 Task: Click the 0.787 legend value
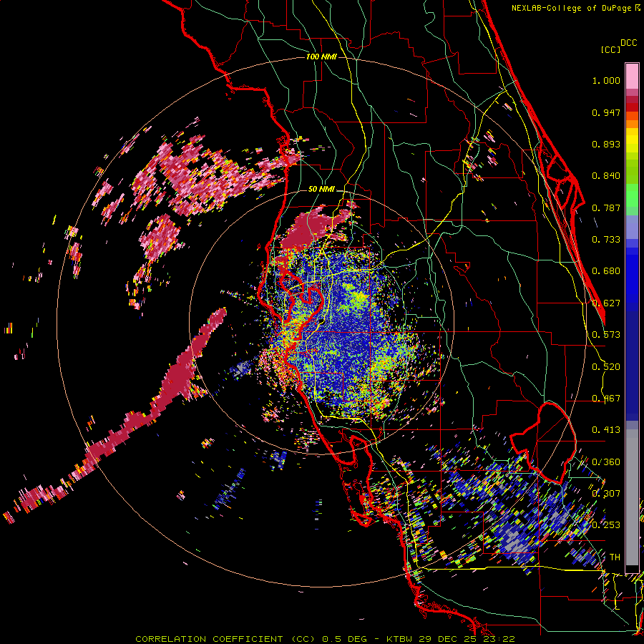606,208
